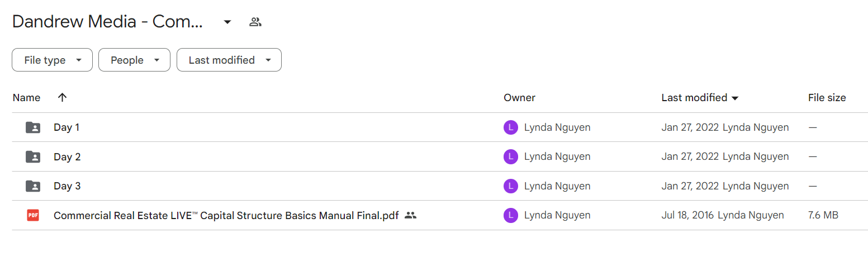
Task: Open the shared folder people icon beside title
Action: [255, 22]
